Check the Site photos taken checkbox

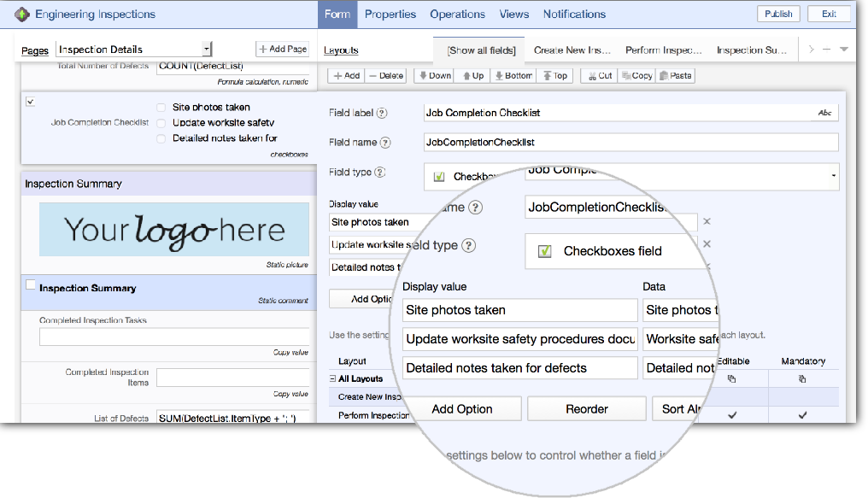[161, 108]
